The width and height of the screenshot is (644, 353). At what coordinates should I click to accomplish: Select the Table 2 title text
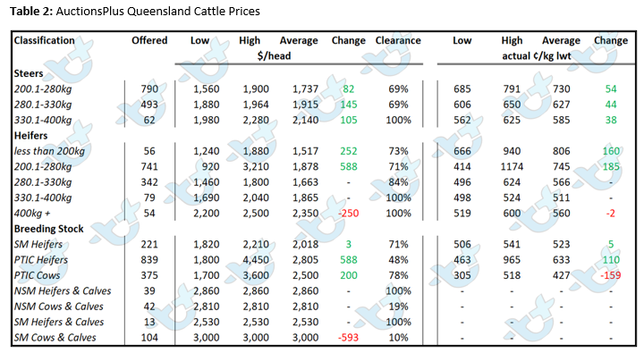pos(135,11)
